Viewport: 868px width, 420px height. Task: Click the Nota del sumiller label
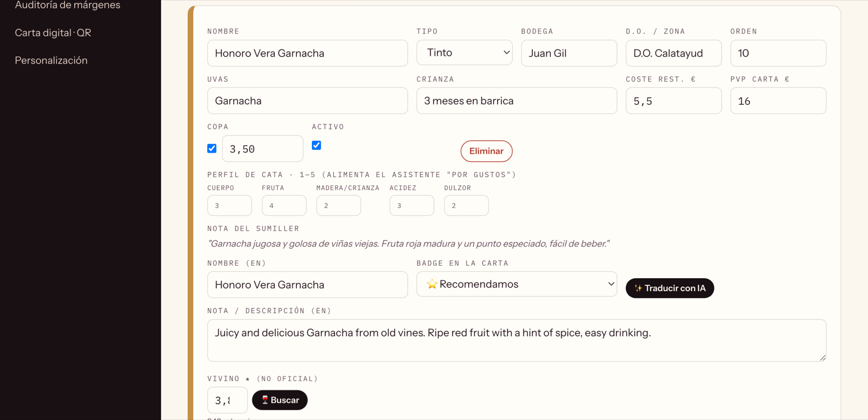(253, 229)
